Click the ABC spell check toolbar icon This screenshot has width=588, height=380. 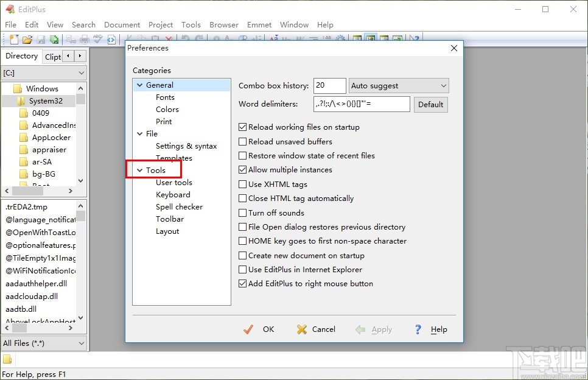click(x=98, y=39)
